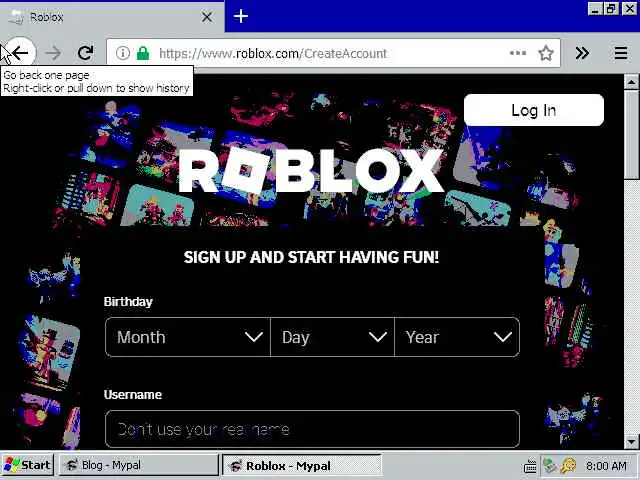This screenshot has height=480, width=640.
Task: Reload the current page
Action: pos(85,53)
